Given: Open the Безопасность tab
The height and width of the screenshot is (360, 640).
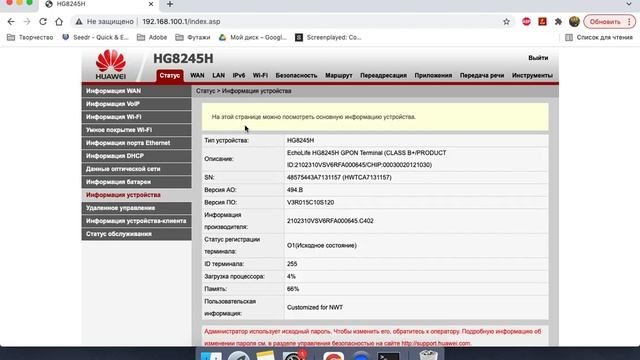Looking at the screenshot, I should [296, 76].
